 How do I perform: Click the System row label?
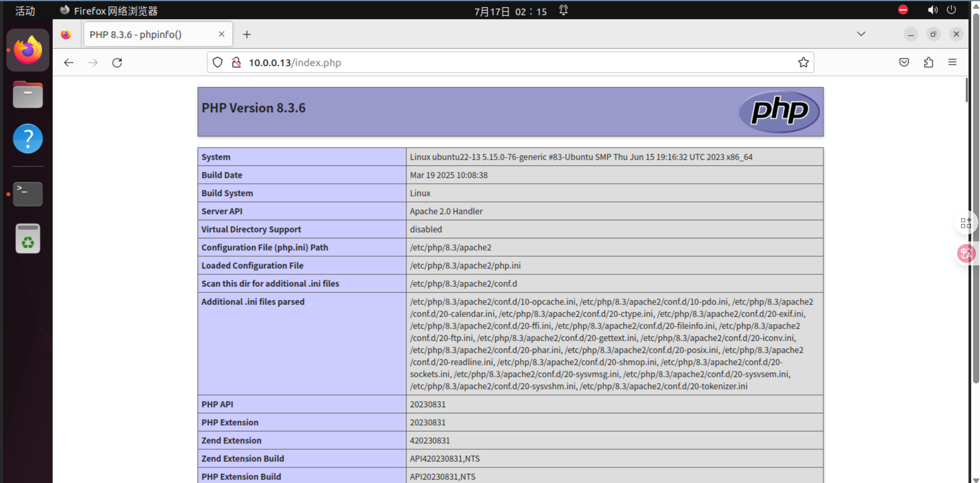[216, 157]
